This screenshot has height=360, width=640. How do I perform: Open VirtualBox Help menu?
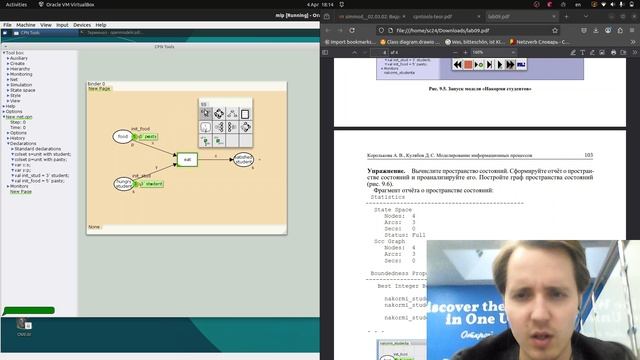click(101, 25)
